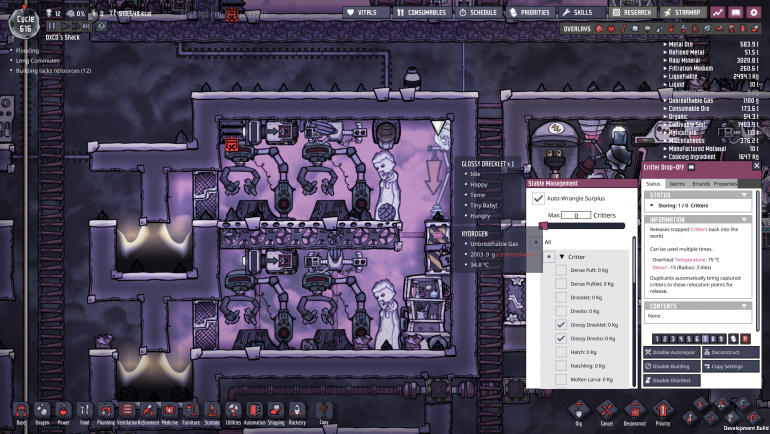Open the Schedule menu

click(x=479, y=12)
